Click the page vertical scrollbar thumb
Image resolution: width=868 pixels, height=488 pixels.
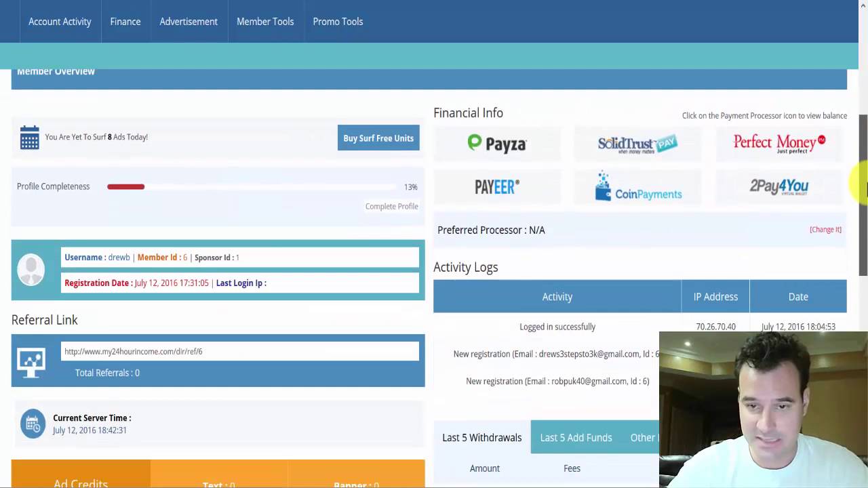tap(863, 195)
